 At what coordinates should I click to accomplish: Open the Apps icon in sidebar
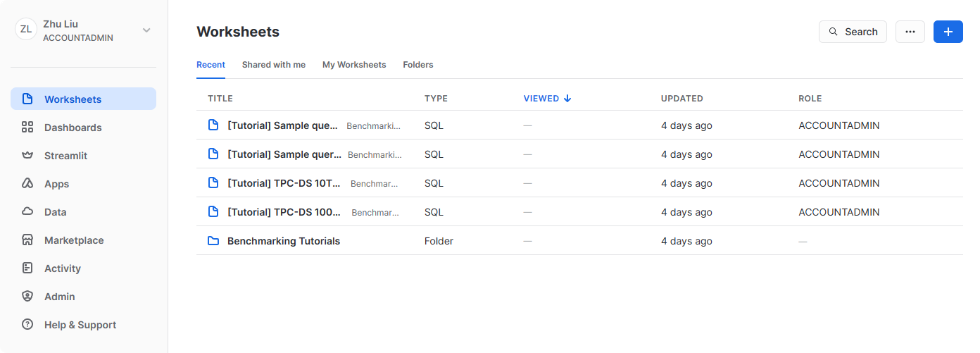[27, 184]
